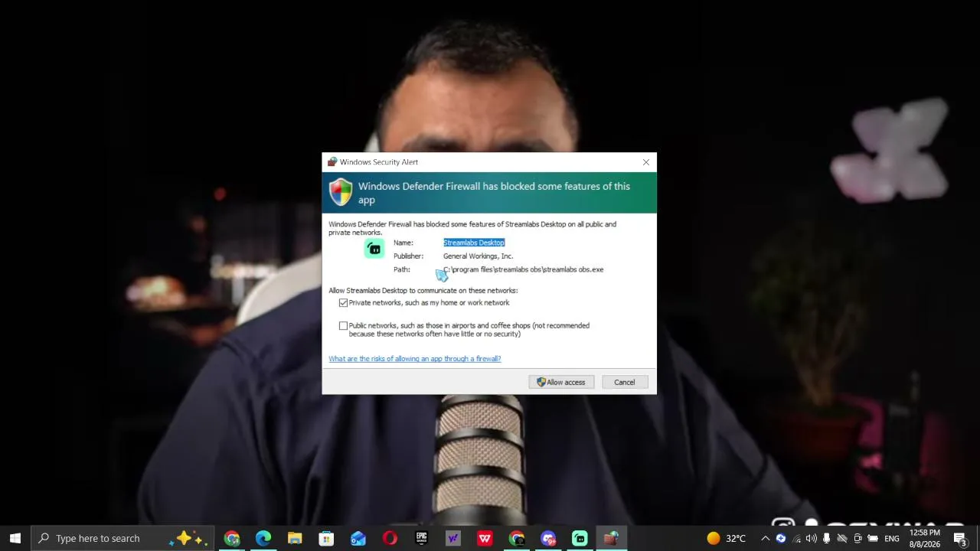The width and height of the screenshot is (980, 551).
Task: Open the clock showing 12:58 PM
Action: click(x=925, y=538)
